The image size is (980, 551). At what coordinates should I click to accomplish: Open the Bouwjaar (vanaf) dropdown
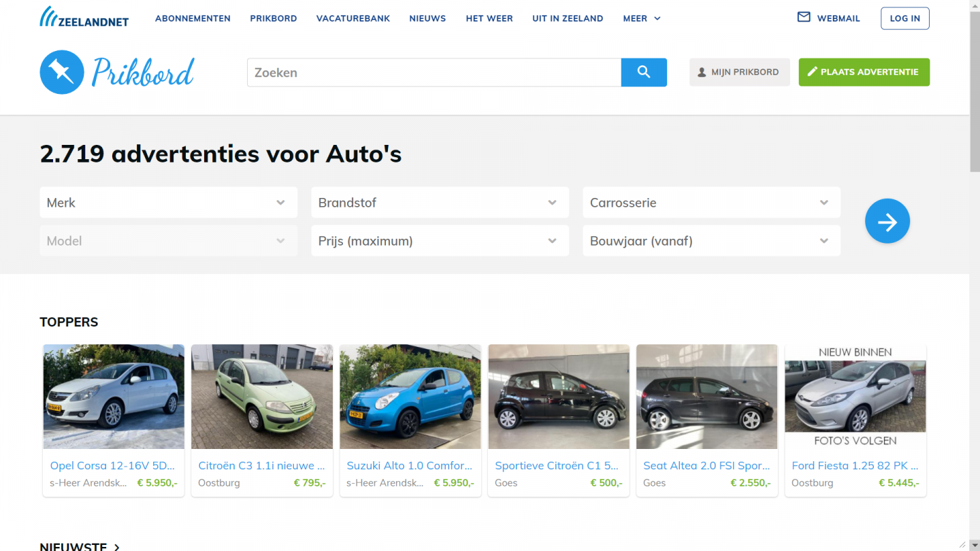712,241
